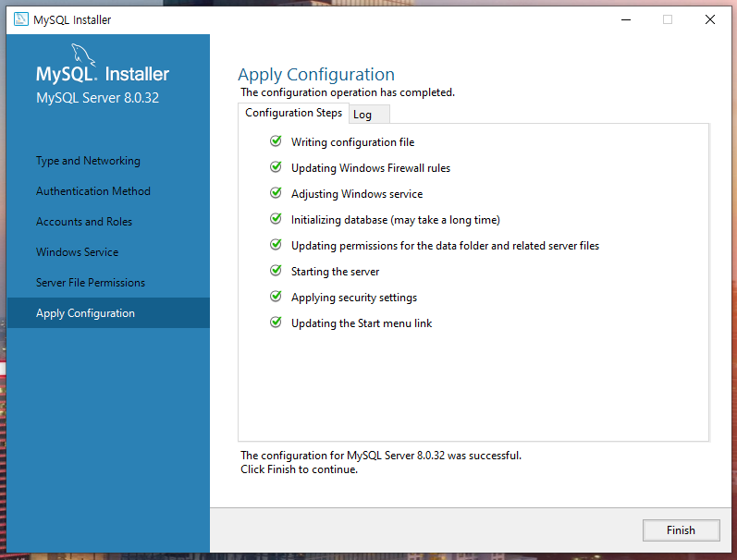Open the Server File Permissions step
Image resolution: width=737 pixels, height=560 pixels.
91,283
